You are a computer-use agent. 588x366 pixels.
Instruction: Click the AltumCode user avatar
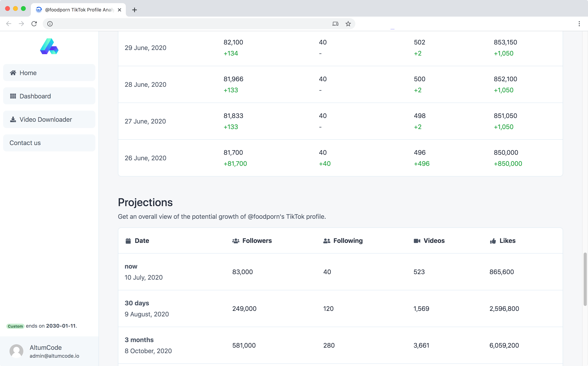pyautogui.click(x=16, y=351)
